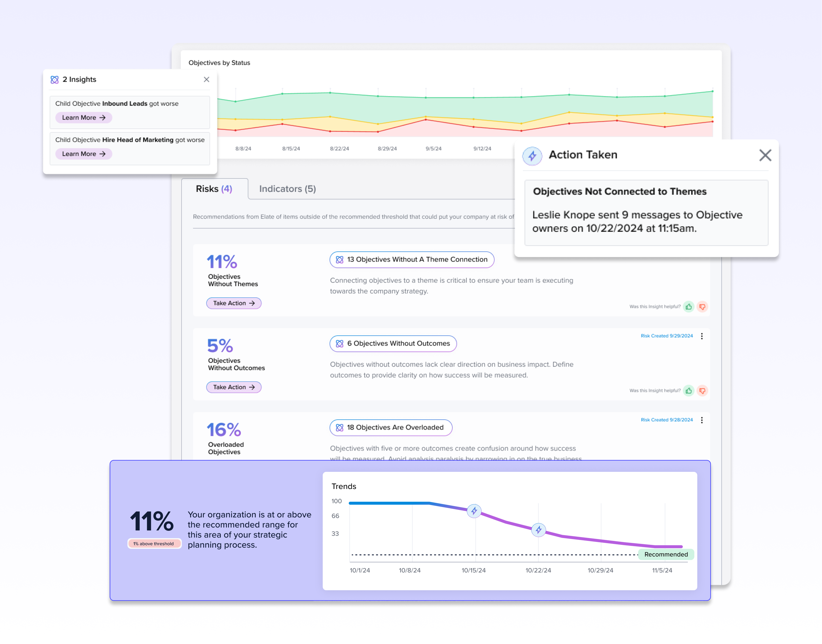The image size is (822, 644).
Task: Click thumbs up on Objectives Without Themes insight
Action: tap(689, 307)
